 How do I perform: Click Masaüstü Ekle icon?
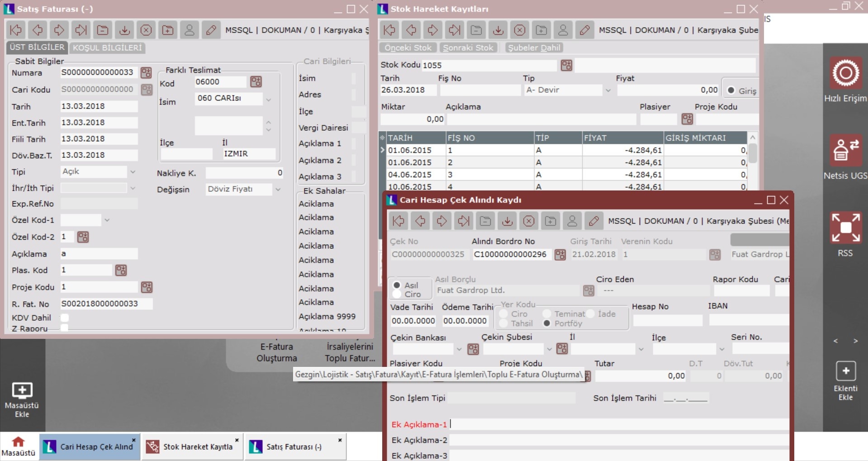[22, 390]
